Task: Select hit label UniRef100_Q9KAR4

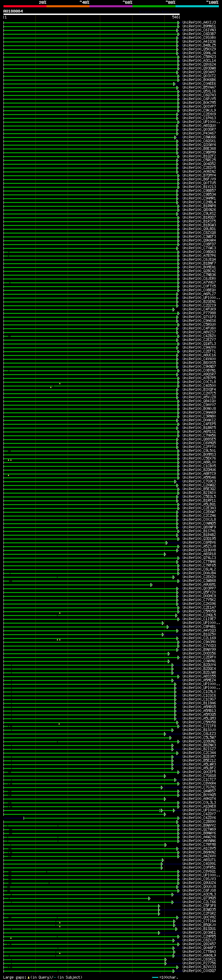Action: pos(199,241)
